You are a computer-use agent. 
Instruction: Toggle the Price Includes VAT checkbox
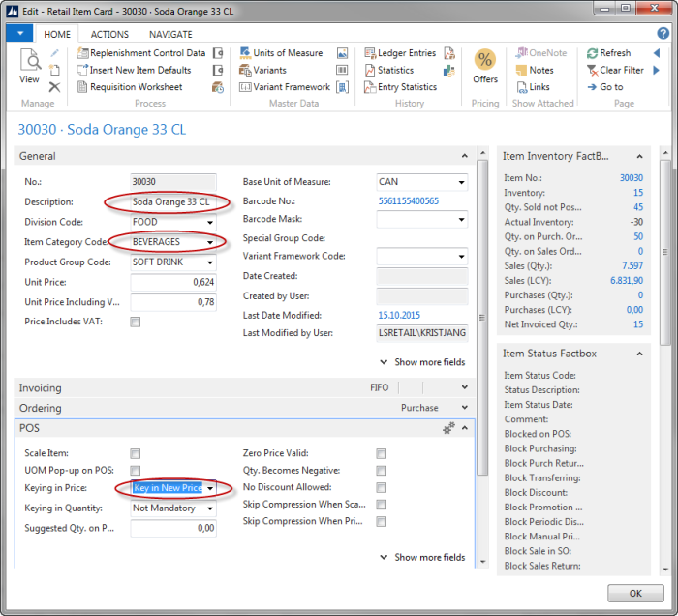(136, 322)
